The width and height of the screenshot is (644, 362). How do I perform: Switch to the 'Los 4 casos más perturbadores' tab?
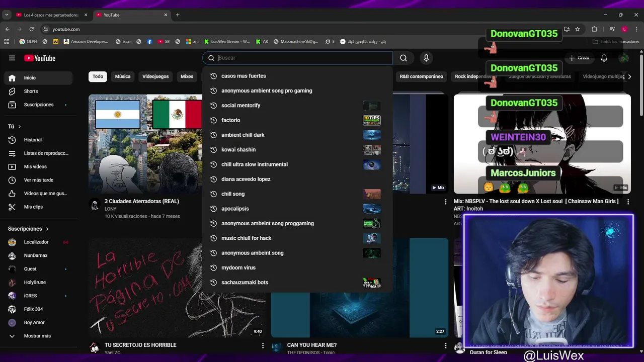(x=51, y=15)
